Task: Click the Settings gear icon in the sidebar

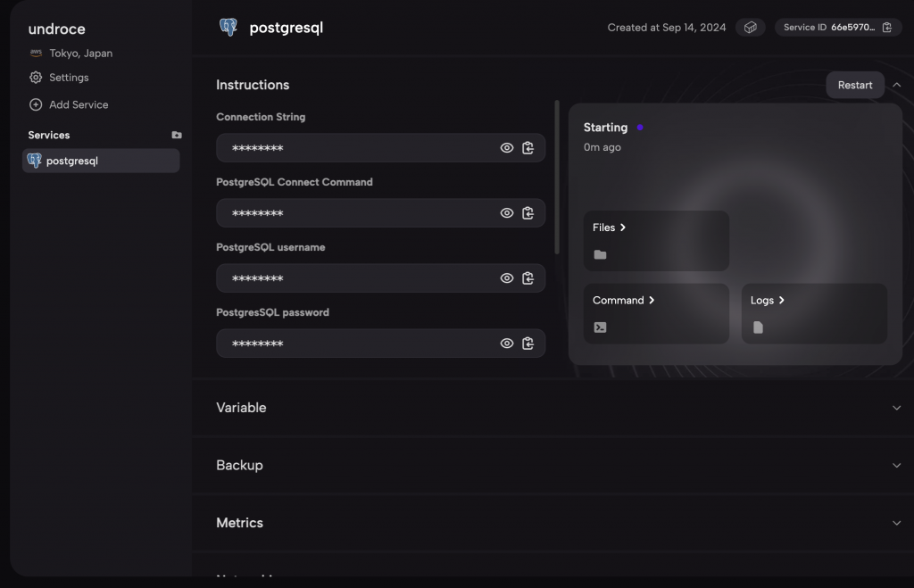Action: (36, 78)
